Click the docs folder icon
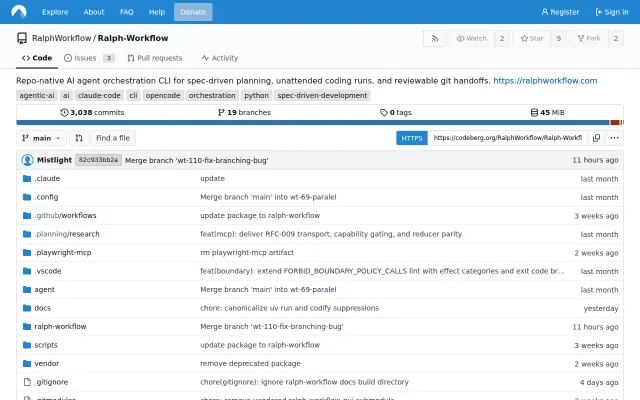 click(27, 308)
